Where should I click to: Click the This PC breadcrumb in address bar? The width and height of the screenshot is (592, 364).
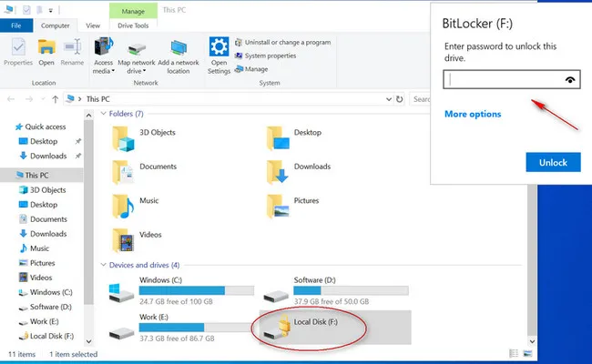[97, 99]
